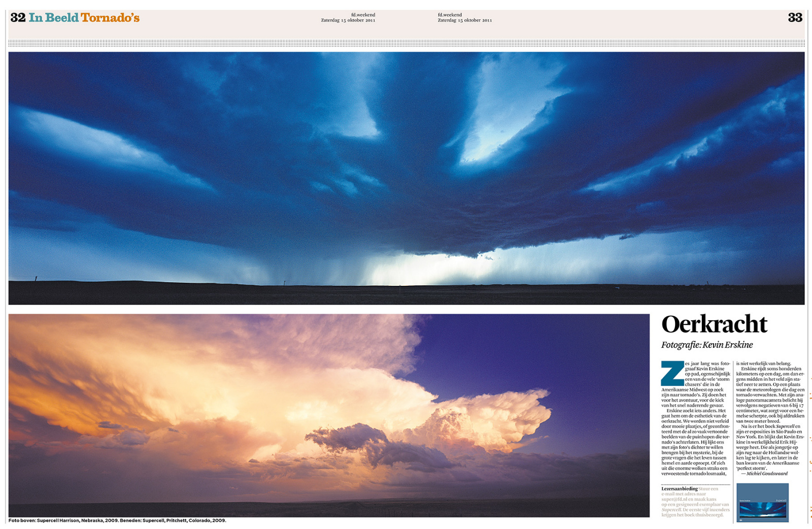Click the Lezersaanbieding heading
812x529 pixels.
(680, 489)
